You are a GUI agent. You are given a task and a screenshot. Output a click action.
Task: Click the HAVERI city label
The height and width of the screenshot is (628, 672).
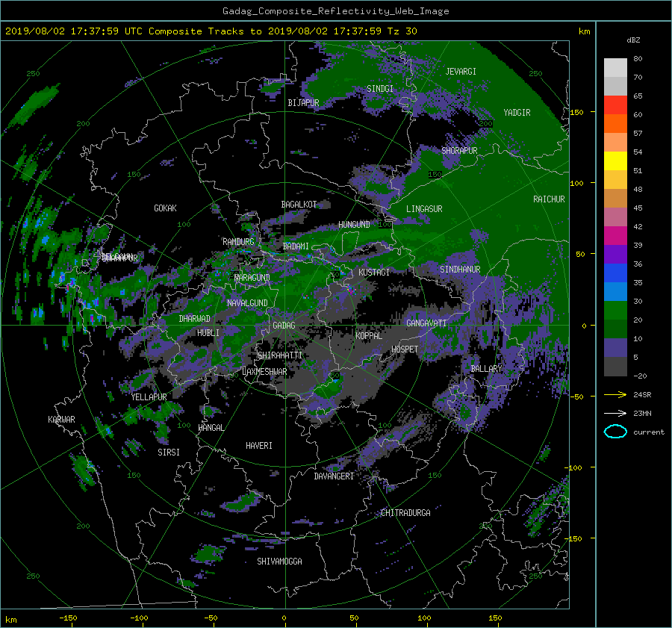point(259,446)
